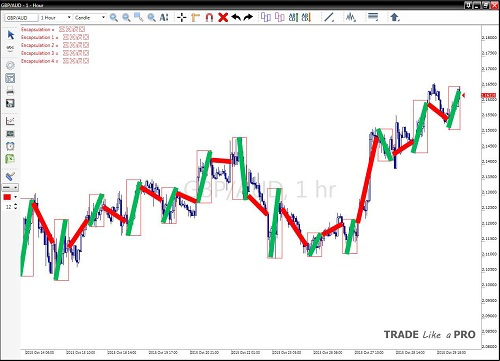
Task: Click the monitor screen icon in the sidebar
Action: [x=10, y=134]
